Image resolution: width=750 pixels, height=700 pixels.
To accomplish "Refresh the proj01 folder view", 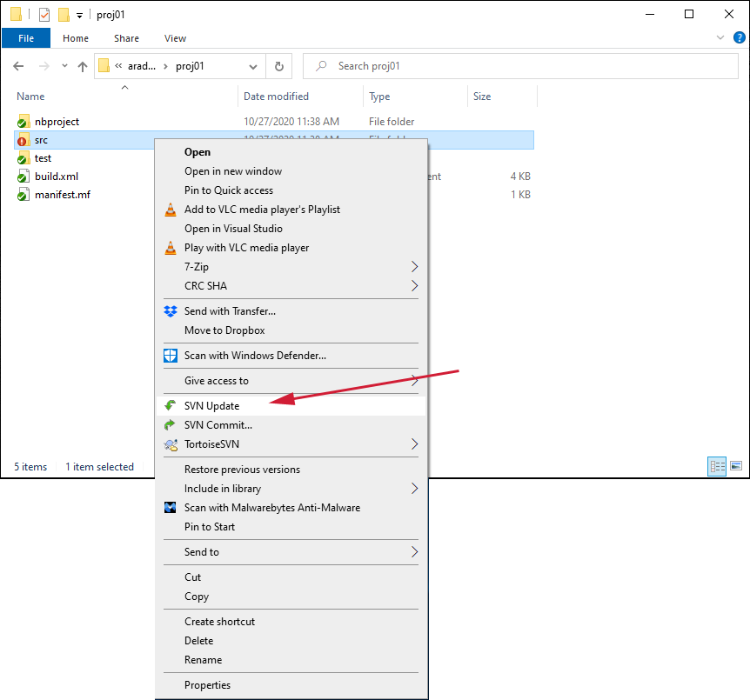I will point(278,66).
